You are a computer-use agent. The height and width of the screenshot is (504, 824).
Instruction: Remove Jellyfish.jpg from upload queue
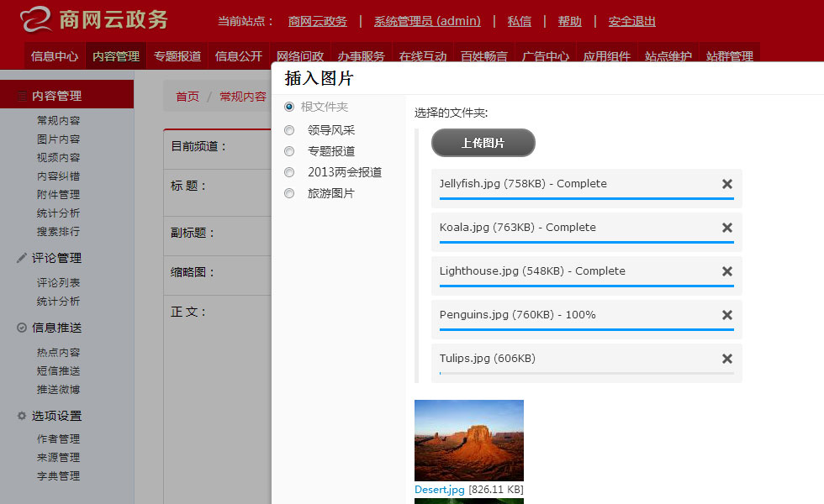click(x=727, y=184)
